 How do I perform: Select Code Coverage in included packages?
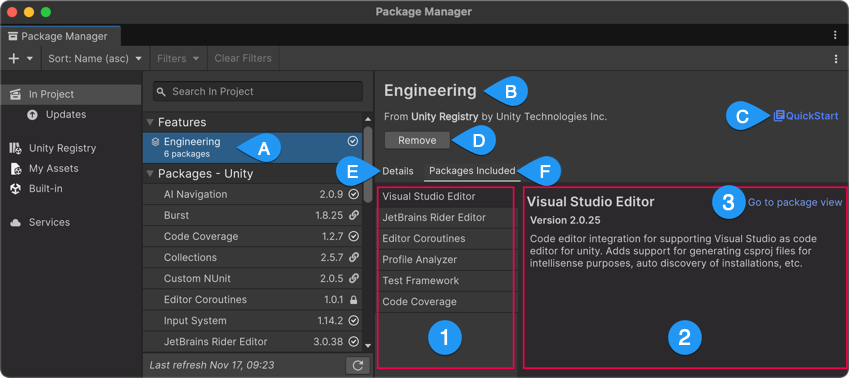click(445, 302)
